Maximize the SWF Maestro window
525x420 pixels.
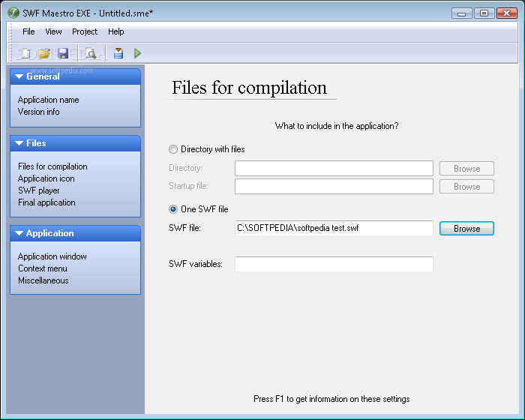coord(484,13)
